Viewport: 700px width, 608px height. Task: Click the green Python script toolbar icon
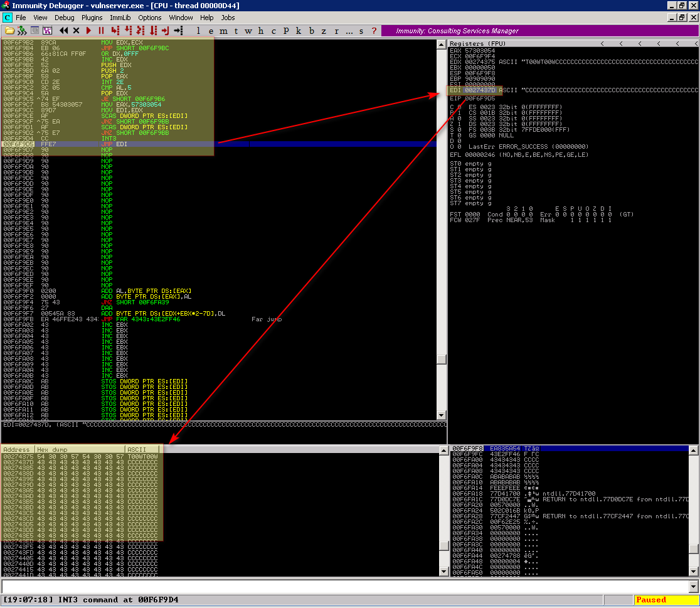tap(22, 31)
